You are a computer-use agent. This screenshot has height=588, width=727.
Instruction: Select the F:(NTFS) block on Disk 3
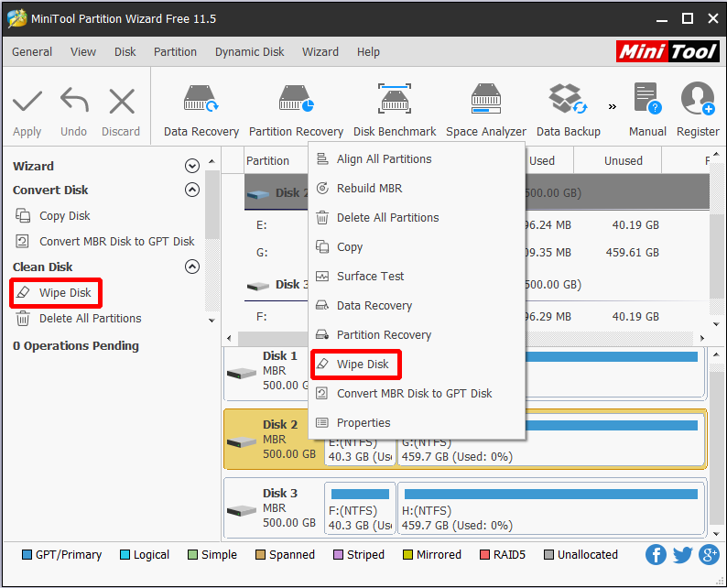coord(360,508)
